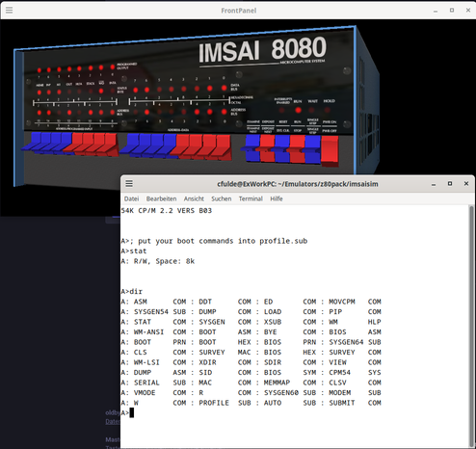This screenshot has width=476, height=449.
Task: Click the PIP file name
Action: (x=335, y=312)
